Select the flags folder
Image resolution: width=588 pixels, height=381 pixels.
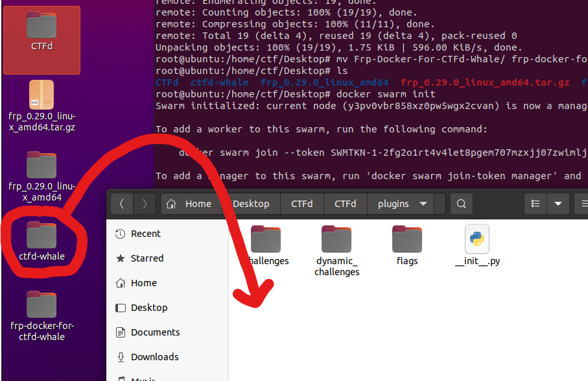tap(407, 245)
